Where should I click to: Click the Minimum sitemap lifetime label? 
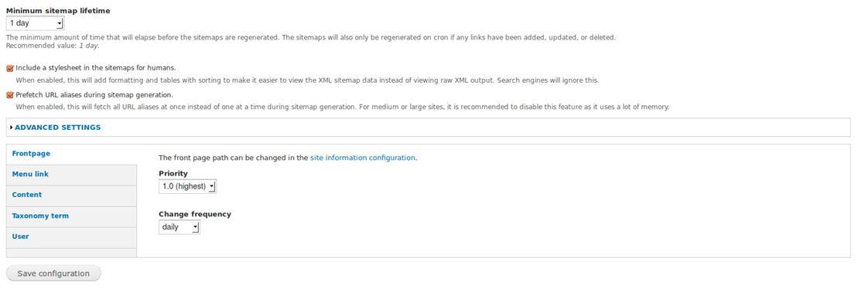(x=58, y=11)
